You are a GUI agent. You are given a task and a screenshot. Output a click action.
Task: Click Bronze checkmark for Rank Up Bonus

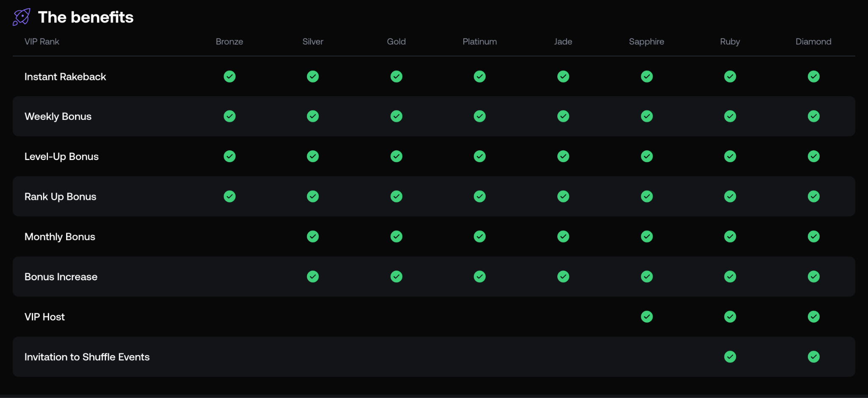click(x=229, y=196)
